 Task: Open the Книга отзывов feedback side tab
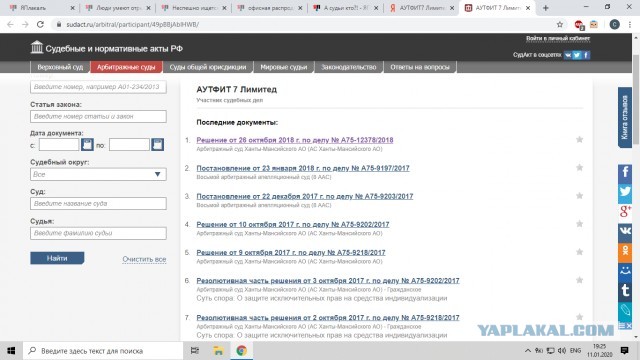(625, 118)
